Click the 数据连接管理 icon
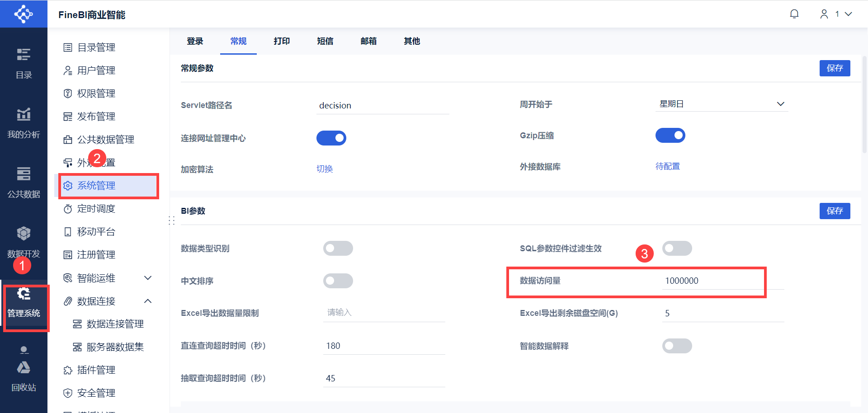Viewport: 868px width, 413px height. pos(77,324)
